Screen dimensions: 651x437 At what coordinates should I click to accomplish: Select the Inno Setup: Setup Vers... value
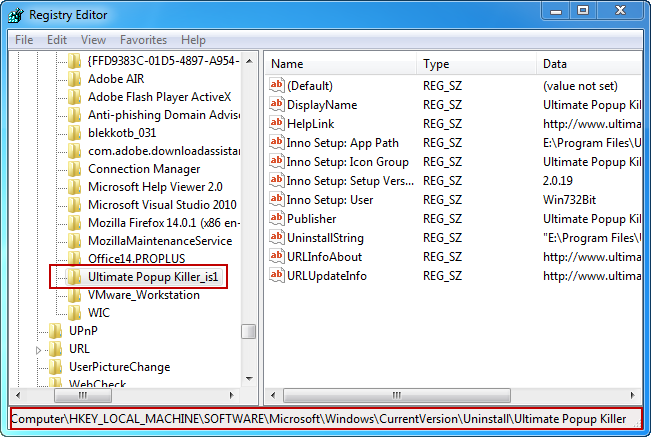pyautogui.click(x=350, y=181)
